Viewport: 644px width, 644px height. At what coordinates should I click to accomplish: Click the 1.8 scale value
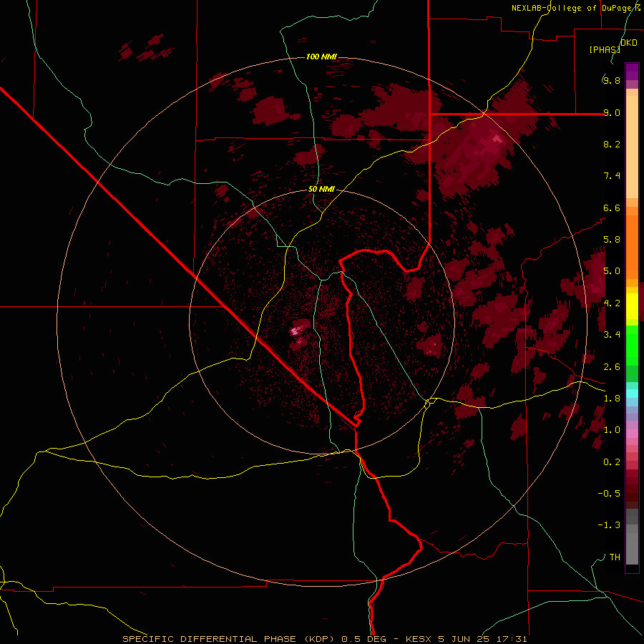pos(612,399)
